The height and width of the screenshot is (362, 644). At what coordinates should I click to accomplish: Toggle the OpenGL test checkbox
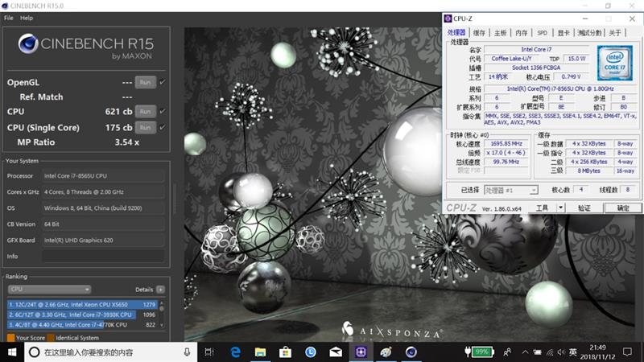click(163, 82)
